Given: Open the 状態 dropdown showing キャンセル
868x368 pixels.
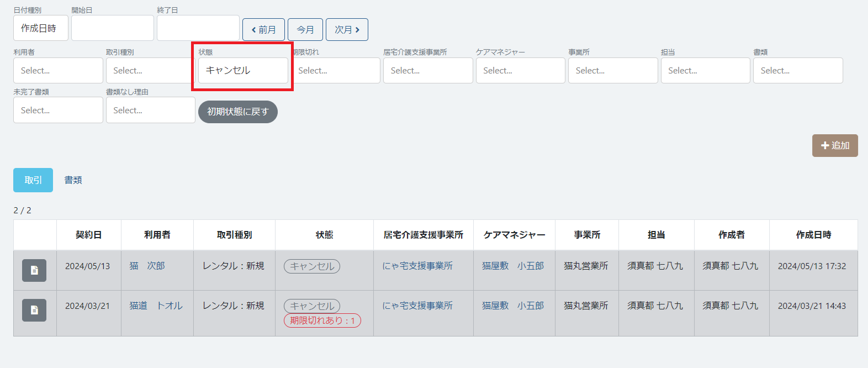Looking at the screenshot, I should tap(243, 71).
